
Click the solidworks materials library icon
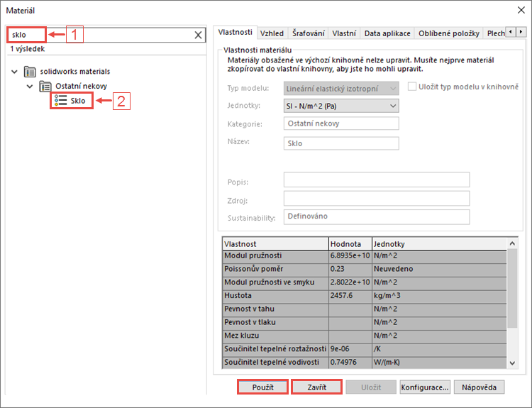tap(30, 72)
